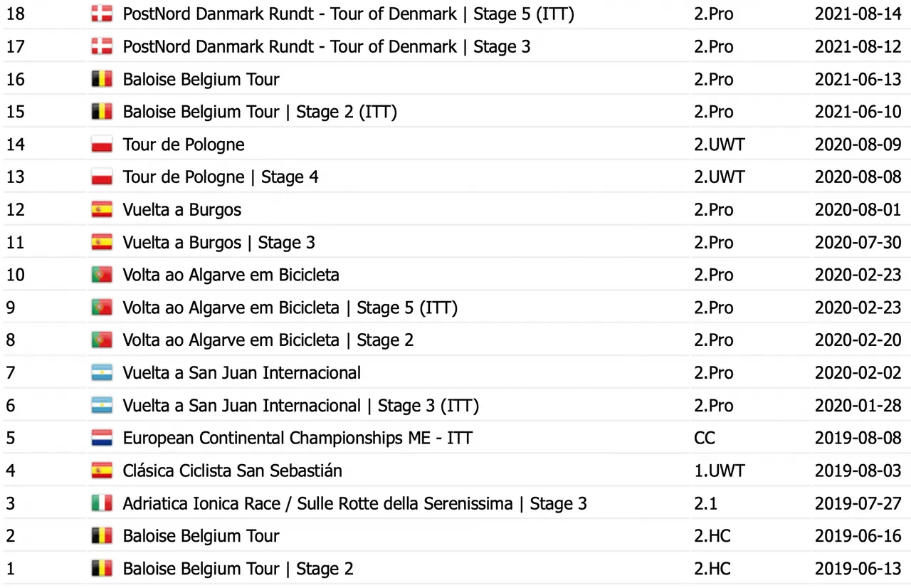Click the Polish flag beside Tour de Pologne Stage 4
Image resolution: width=911 pixels, height=588 pixels.
pos(102,177)
